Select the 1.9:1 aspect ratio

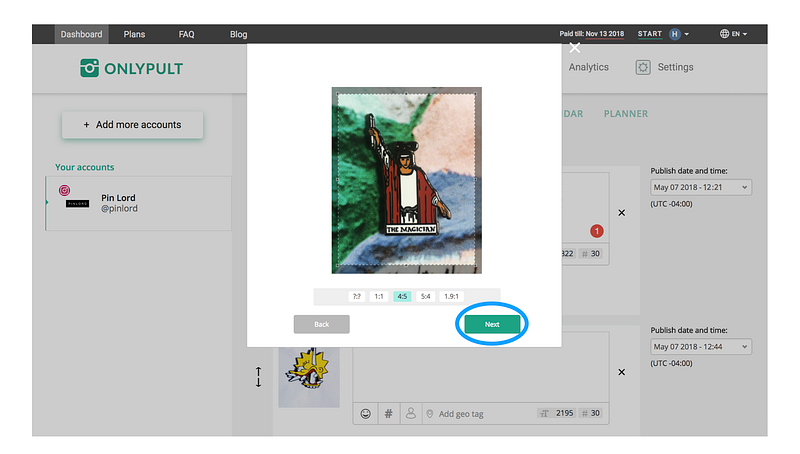pyautogui.click(x=451, y=296)
